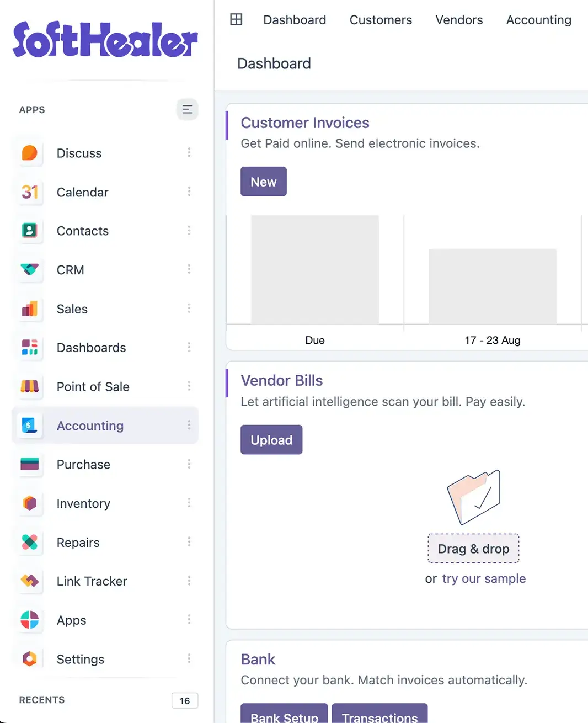Select Sales in the apps list
588x723 pixels.
click(72, 309)
